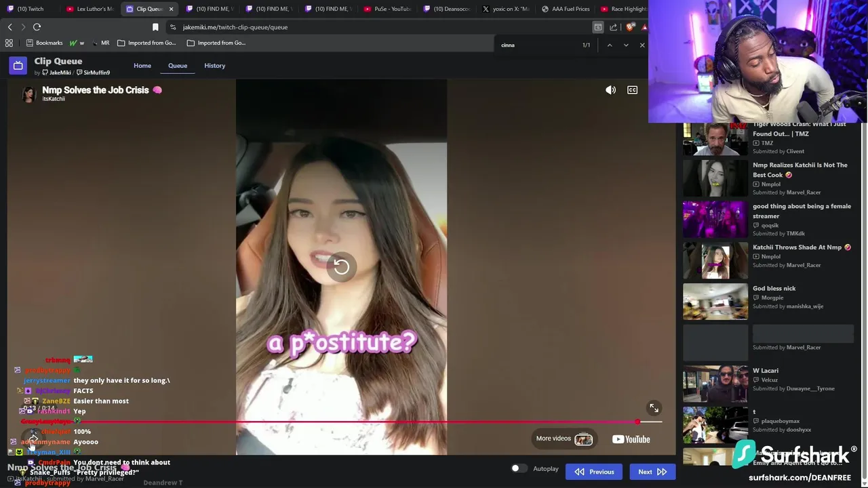Switch to the Race Highlights browser tab
Screen dimensions: 868x488
[x=624, y=9]
